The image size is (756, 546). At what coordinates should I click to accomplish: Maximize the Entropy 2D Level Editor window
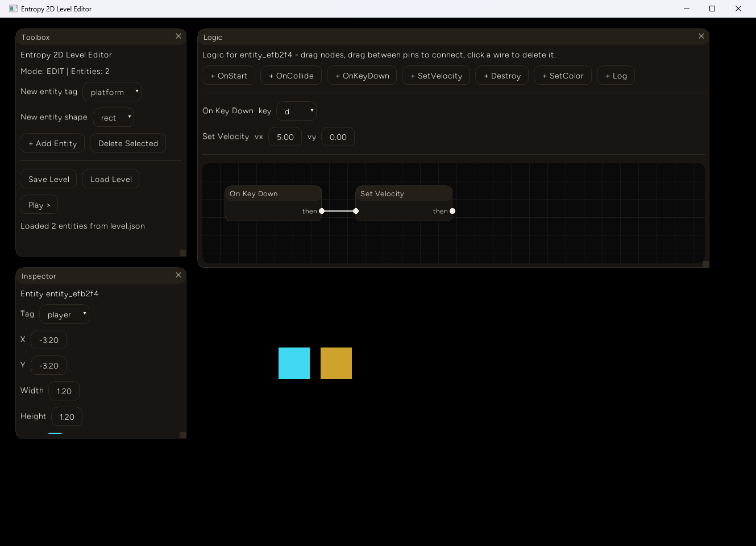click(712, 9)
